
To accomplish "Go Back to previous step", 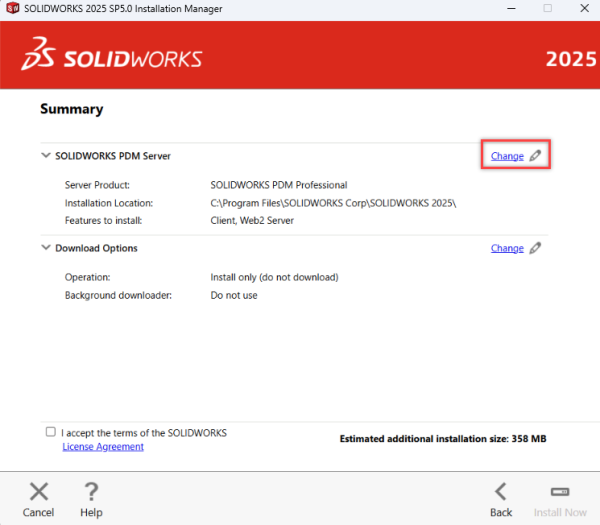I will [x=501, y=500].
